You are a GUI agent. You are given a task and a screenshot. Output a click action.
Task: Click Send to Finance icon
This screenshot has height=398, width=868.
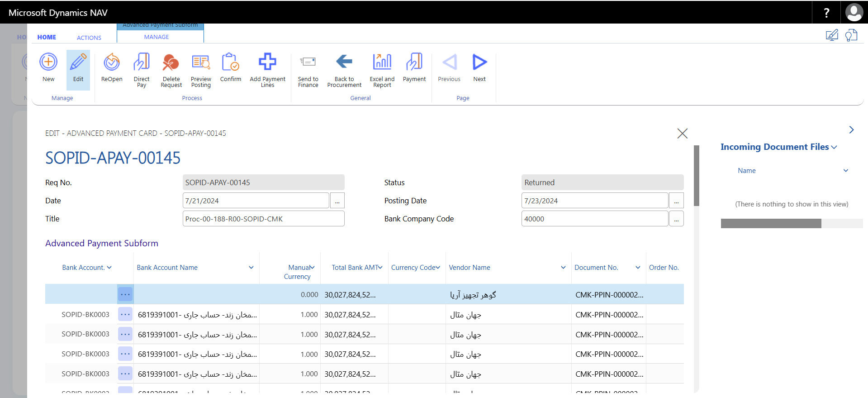pyautogui.click(x=308, y=62)
